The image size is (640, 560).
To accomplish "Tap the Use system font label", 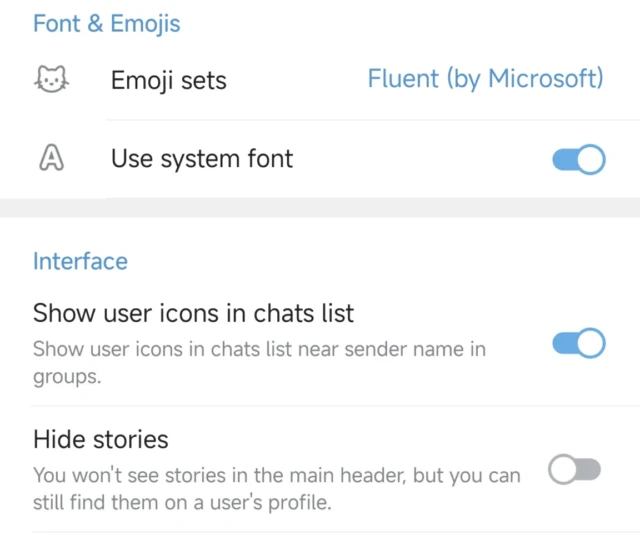I will click(202, 158).
